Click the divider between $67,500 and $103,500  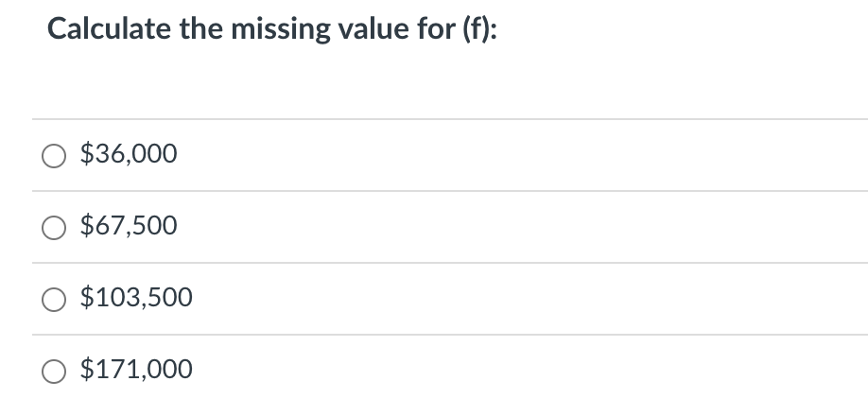(450, 263)
